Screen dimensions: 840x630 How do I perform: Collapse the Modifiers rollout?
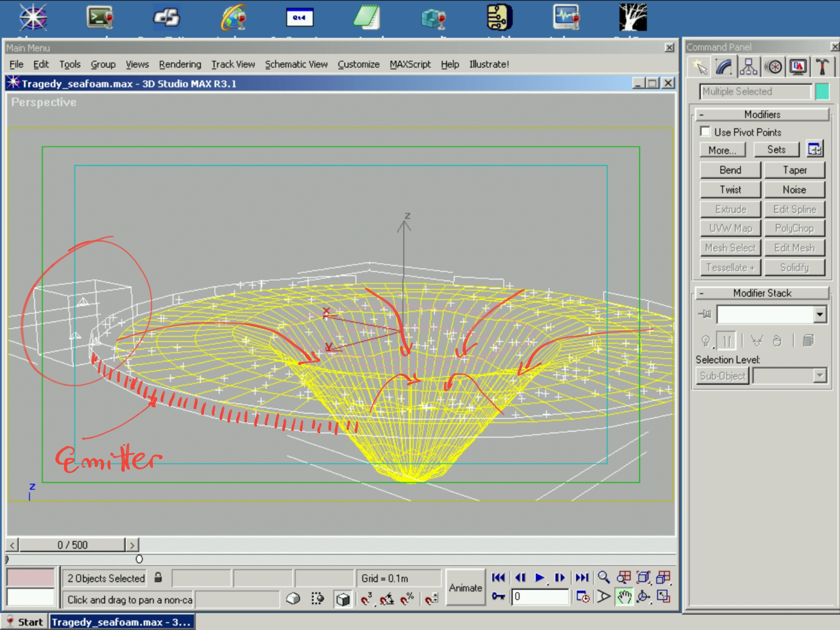pos(762,114)
